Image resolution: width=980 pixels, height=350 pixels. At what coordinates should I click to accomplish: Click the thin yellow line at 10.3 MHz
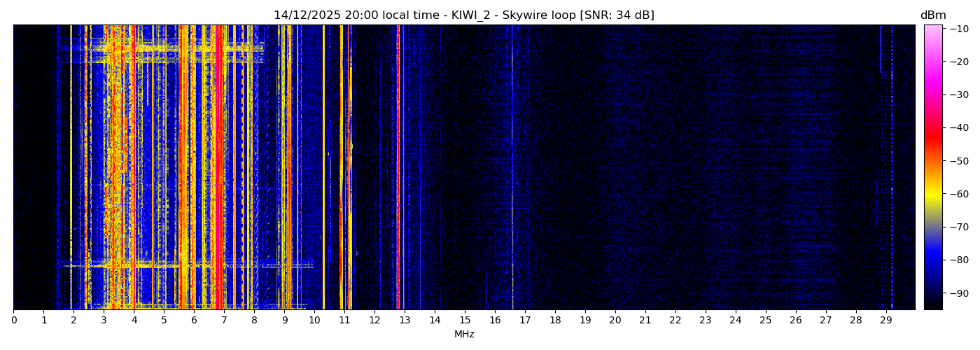323,168
